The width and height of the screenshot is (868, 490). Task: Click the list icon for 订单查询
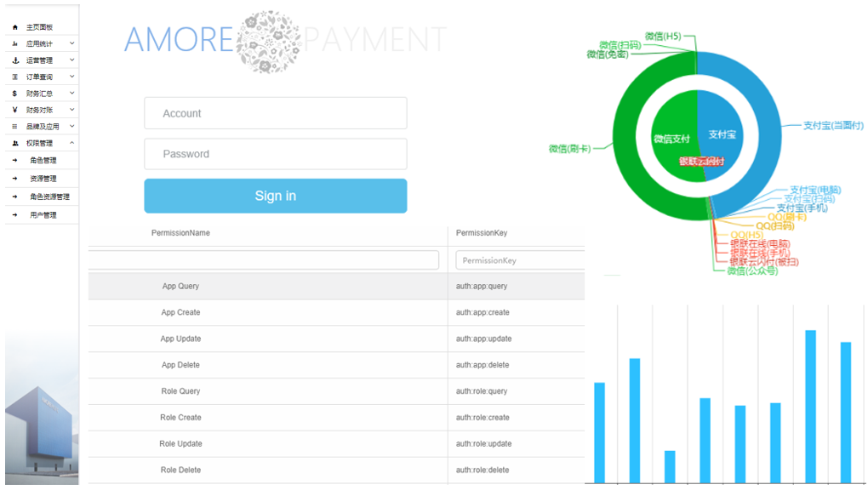click(x=15, y=77)
